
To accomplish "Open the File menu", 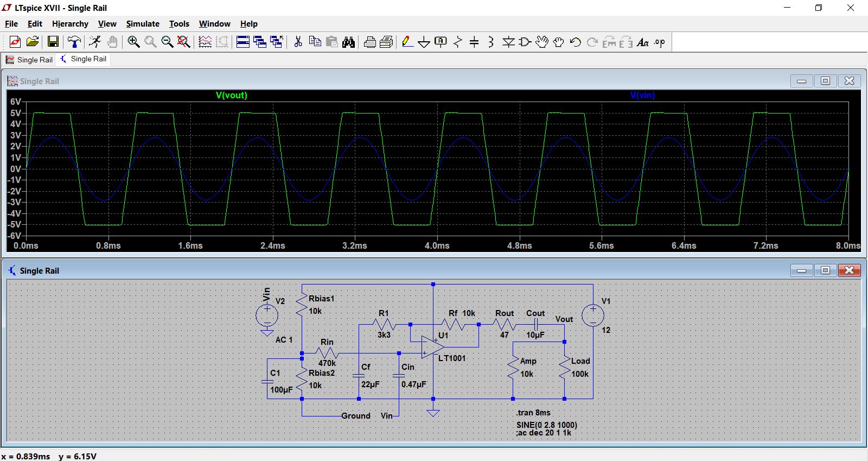I will (x=11, y=24).
